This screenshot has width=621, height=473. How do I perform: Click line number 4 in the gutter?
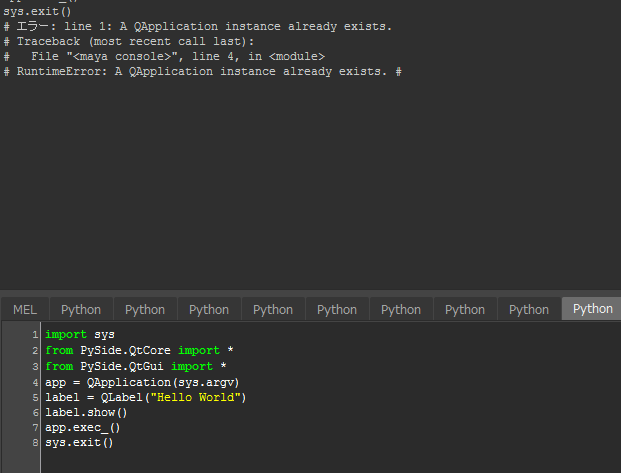(x=35, y=383)
